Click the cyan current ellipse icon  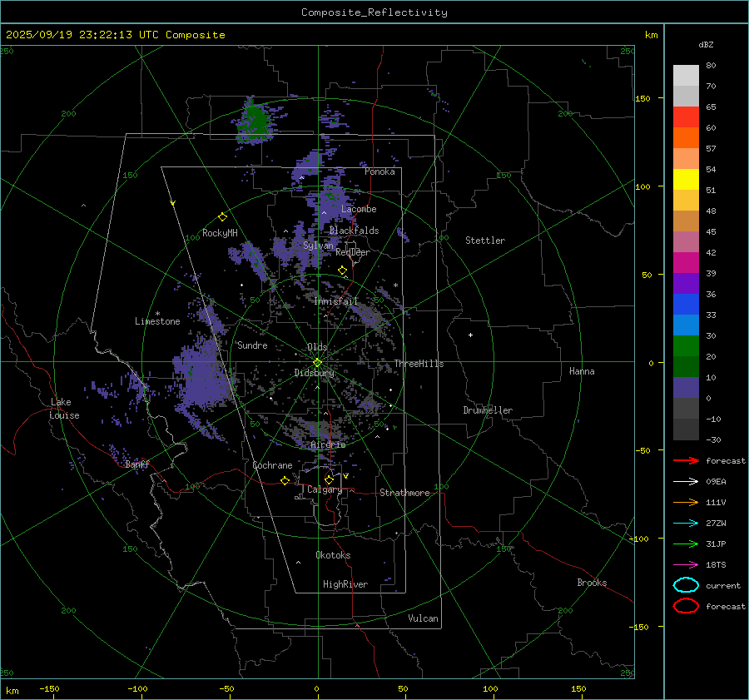(x=686, y=585)
